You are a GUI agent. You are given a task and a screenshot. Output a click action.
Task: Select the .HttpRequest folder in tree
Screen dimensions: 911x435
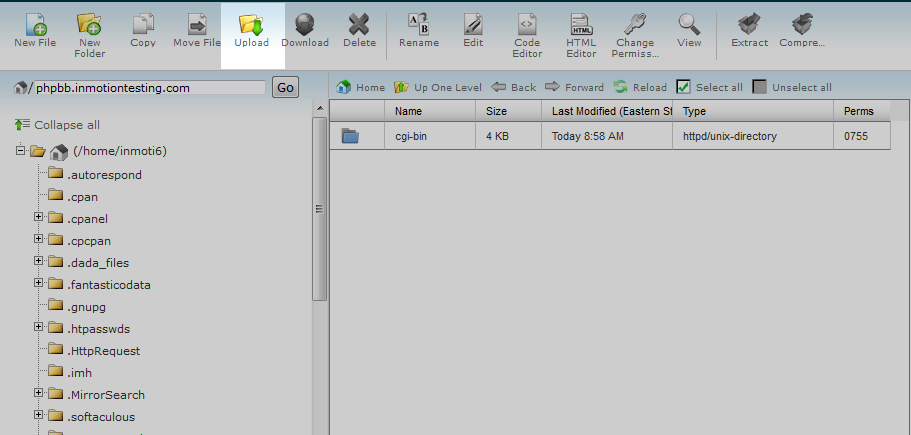point(103,351)
